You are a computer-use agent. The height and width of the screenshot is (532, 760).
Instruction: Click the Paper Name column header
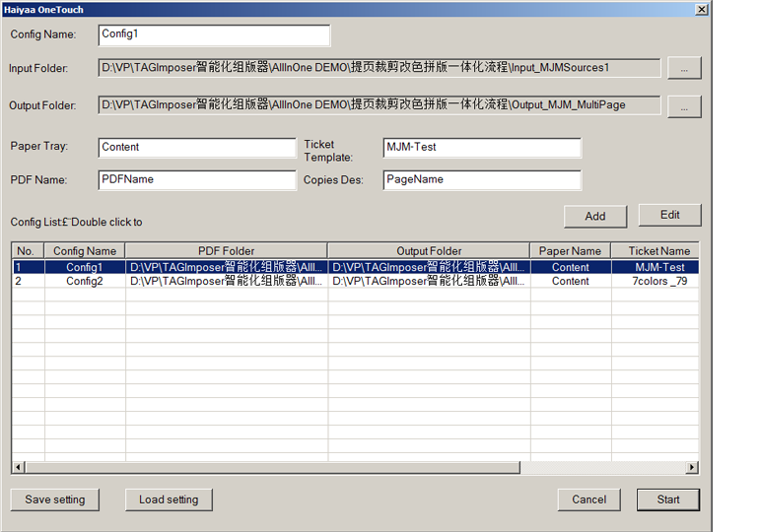[x=571, y=251]
